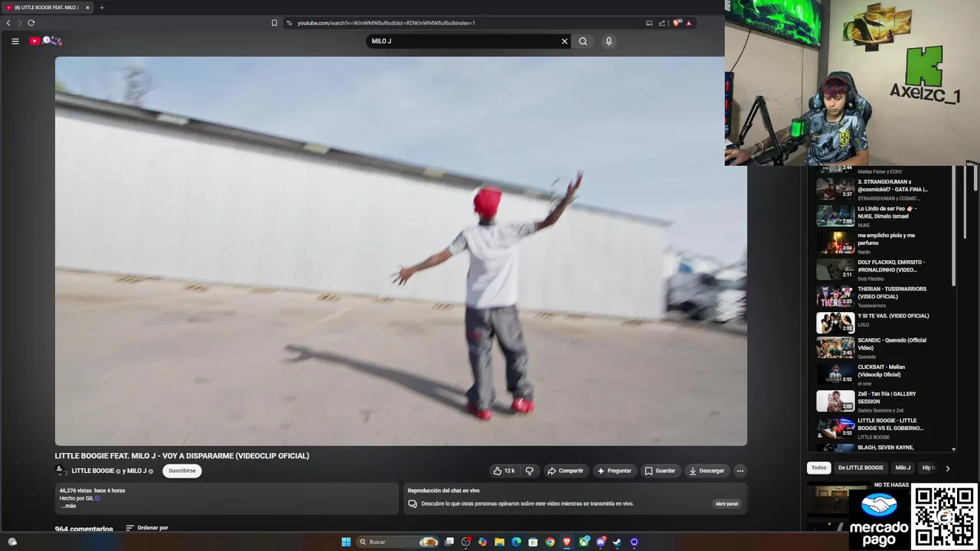Open THERIAN - TUSSIWARRIORS thumbnail
This screenshot has width=980, height=551.
[835, 296]
